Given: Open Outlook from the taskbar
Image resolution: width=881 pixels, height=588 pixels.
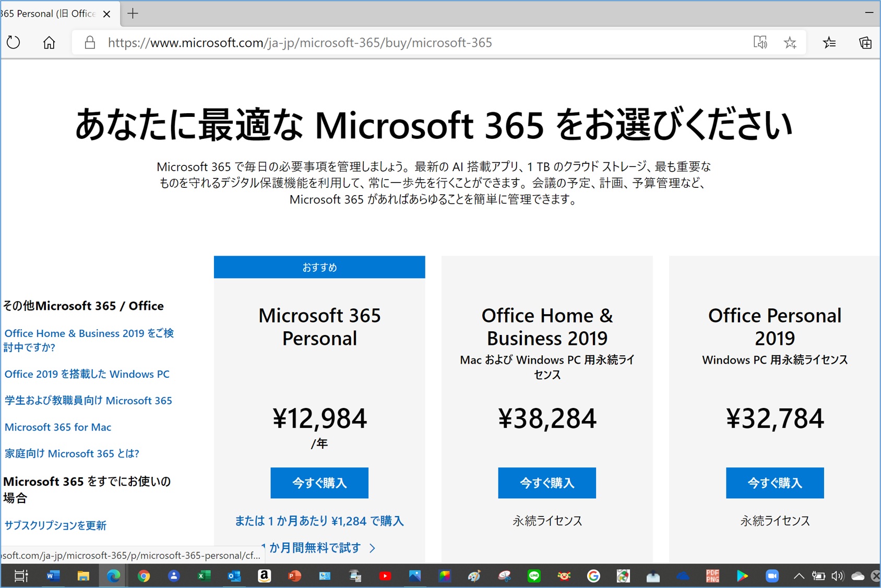Looking at the screenshot, I should (x=234, y=576).
